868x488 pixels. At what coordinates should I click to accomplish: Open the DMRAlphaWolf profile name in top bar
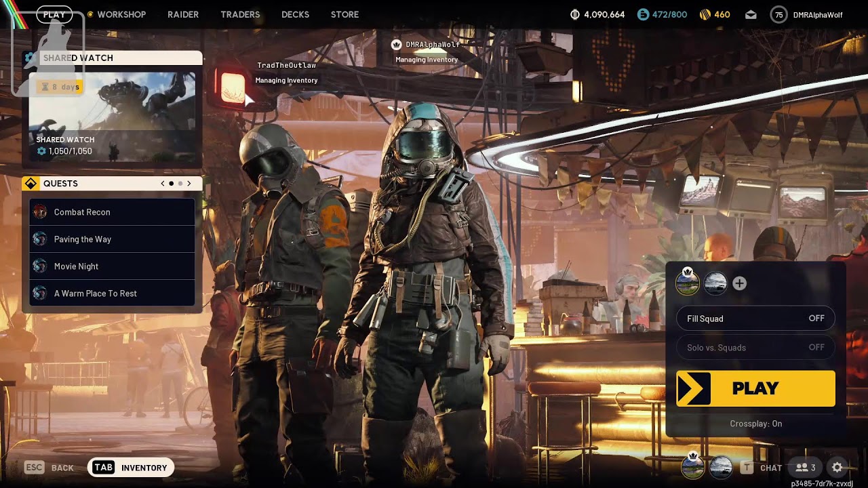(818, 14)
